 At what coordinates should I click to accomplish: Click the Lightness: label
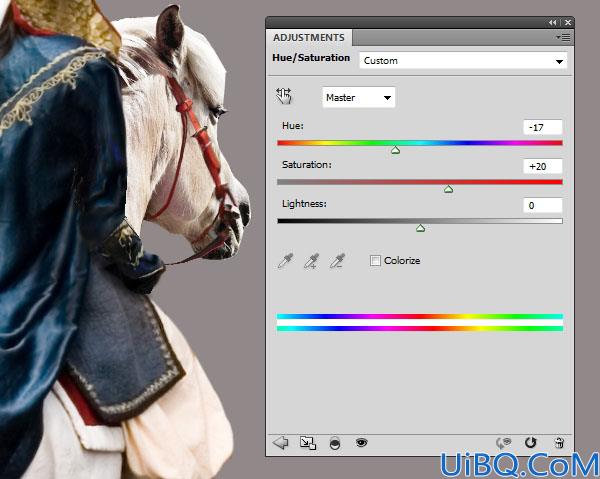coord(305,204)
